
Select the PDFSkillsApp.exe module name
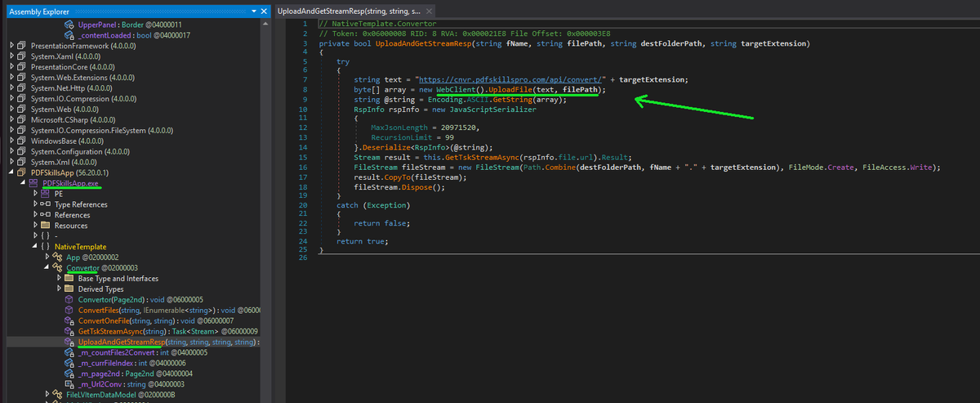(71, 183)
